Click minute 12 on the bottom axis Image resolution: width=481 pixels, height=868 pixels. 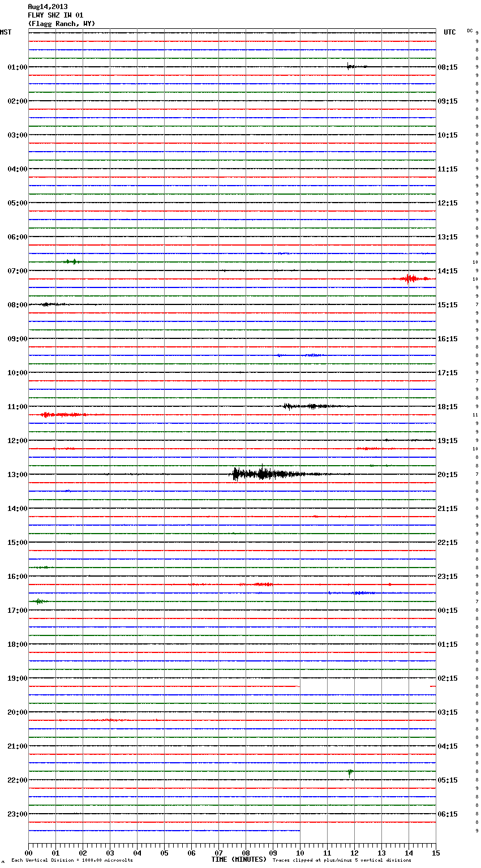pyautogui.click(x=354, y=853)
